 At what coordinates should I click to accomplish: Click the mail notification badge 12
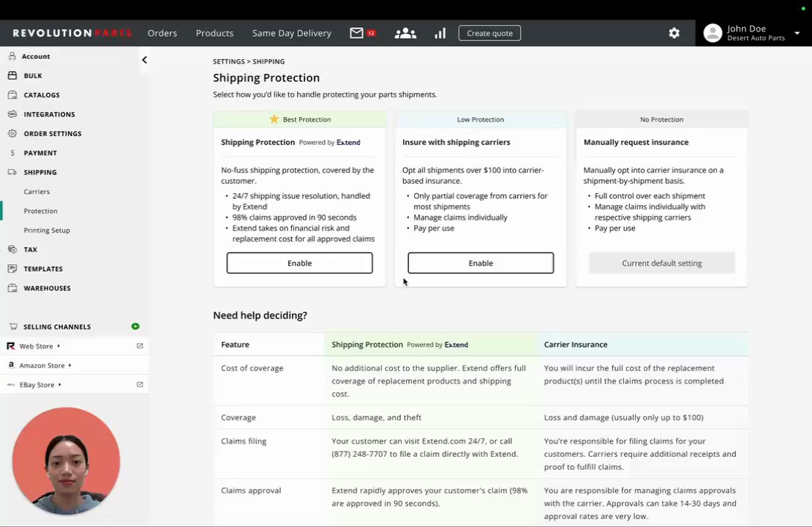[371, 33]
